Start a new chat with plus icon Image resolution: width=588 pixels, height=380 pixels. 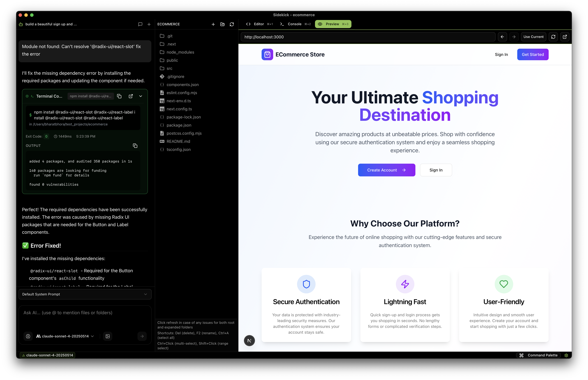pyautogui.click(x=149, y=24)
